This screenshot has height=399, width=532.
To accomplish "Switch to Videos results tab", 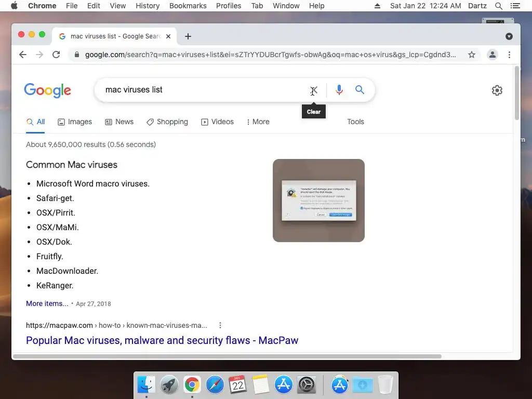I will coord(218,122).
